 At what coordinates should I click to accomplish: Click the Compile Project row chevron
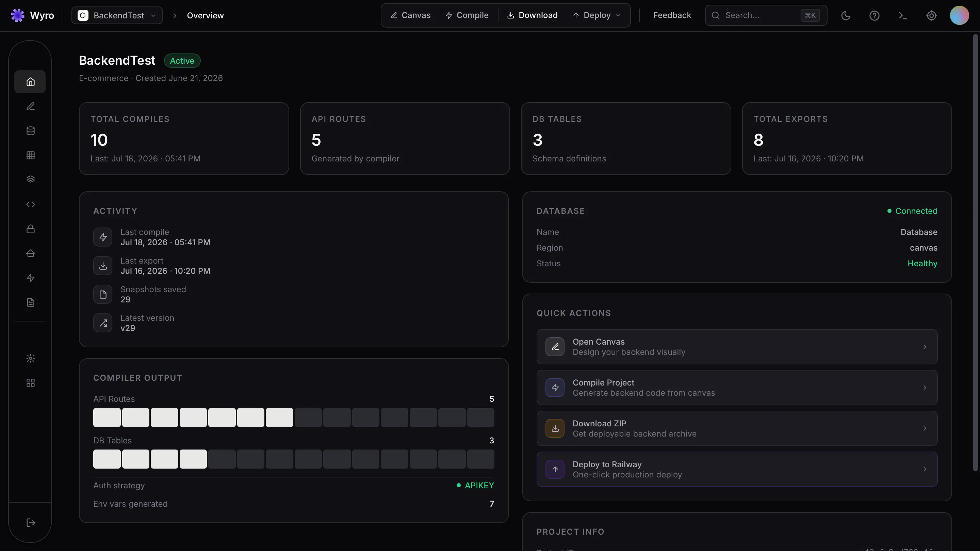[x=925, y=387]
